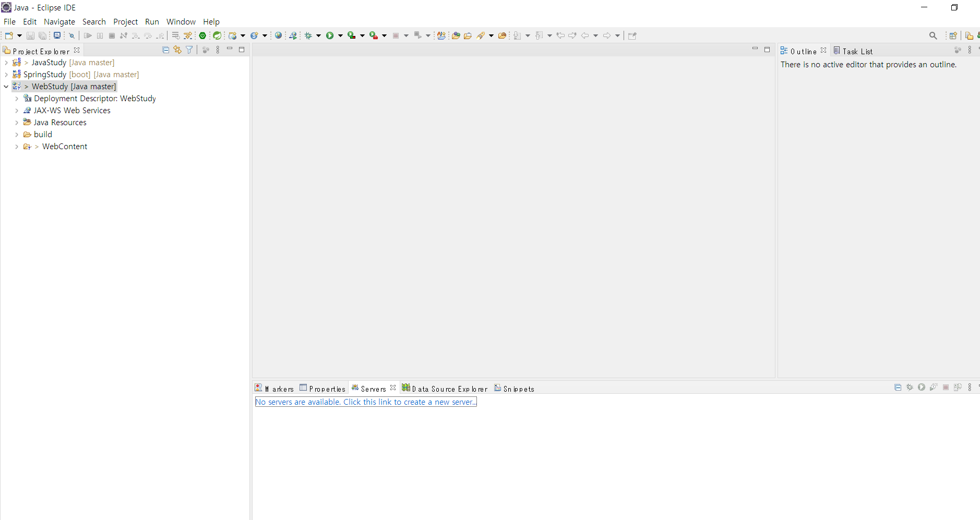Image resolution: width=980 pixels, height=520 pixels.
Task: Click the Run with Coverage icon
Action: click(352, 35)
